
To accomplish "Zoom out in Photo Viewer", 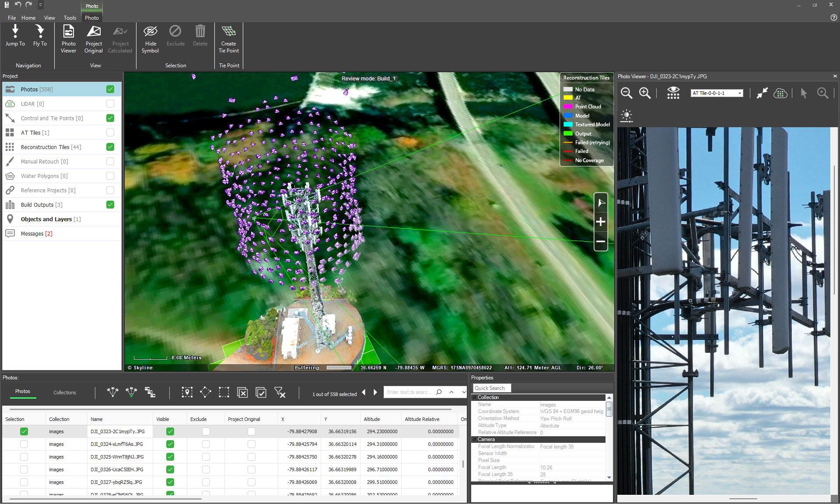I will click(626, 93).
